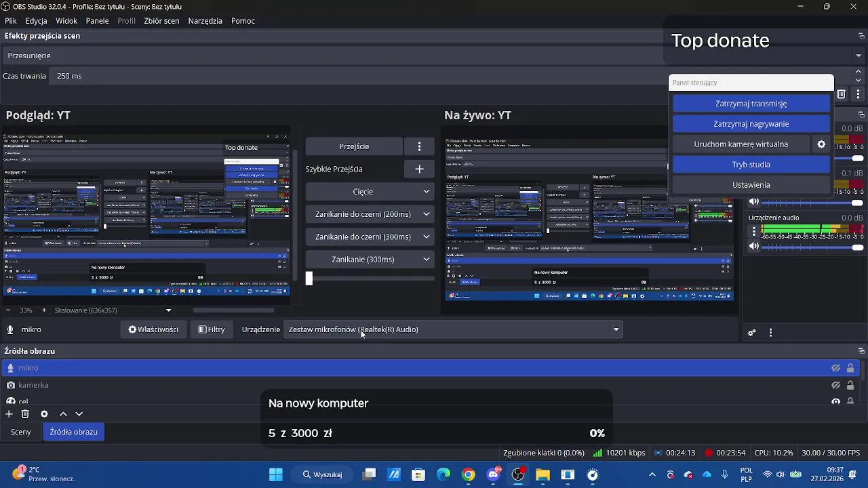The height and width of the screenshot is (488, 868).
Task: Open source properties gear in sources toolbar
Action: click(x=44, y=414)
